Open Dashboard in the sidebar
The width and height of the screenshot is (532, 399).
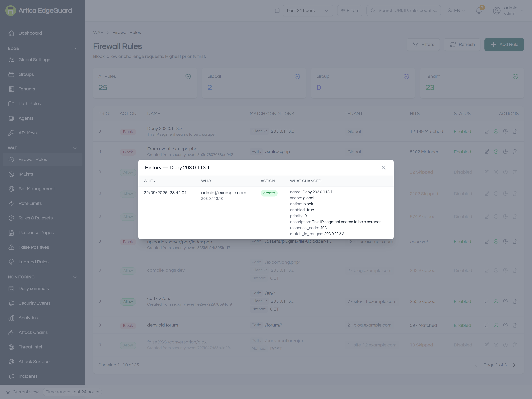[x=43, y=33]
